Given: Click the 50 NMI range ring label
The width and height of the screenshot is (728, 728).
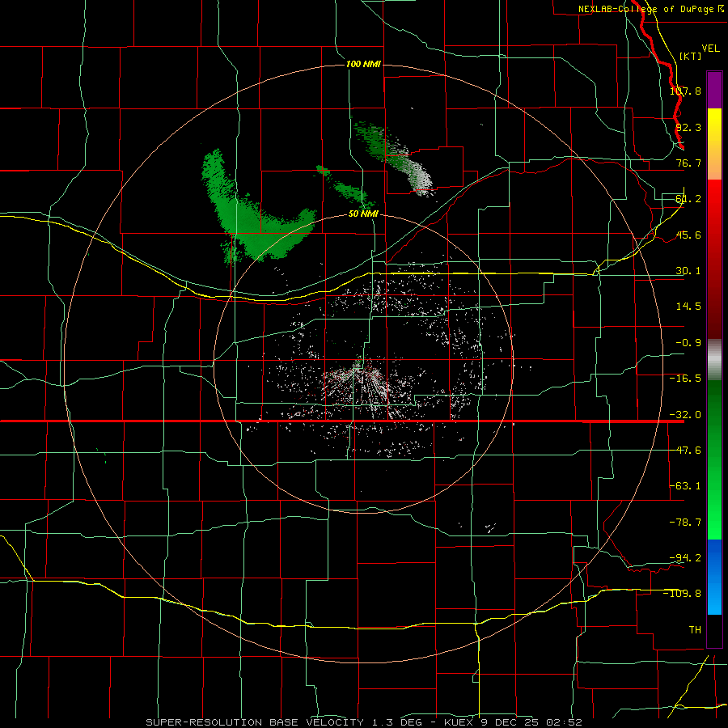Looking at the screenshot, I should click(x=363, y=214).
